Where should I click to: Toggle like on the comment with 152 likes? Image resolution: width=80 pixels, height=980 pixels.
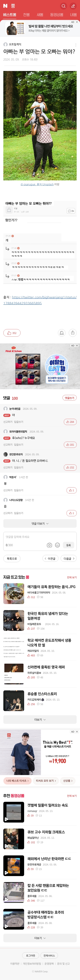tap(70, 468)
